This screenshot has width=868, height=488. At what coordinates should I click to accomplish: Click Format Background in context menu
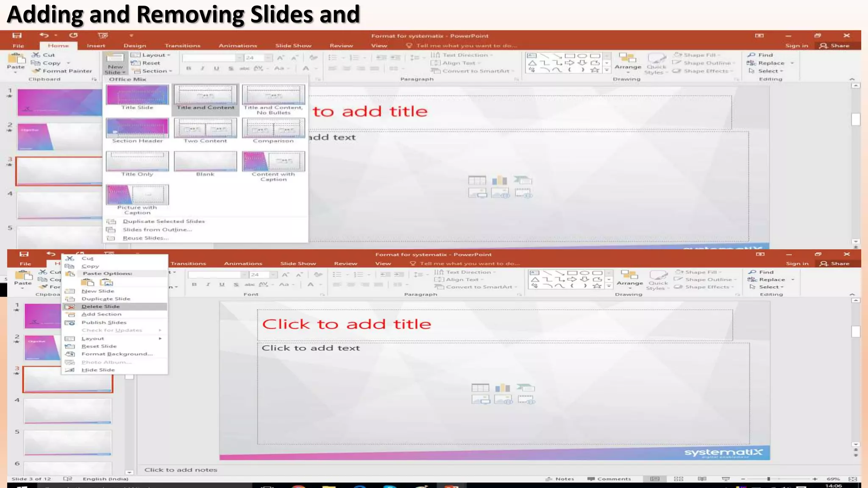[x=115, y=354]
